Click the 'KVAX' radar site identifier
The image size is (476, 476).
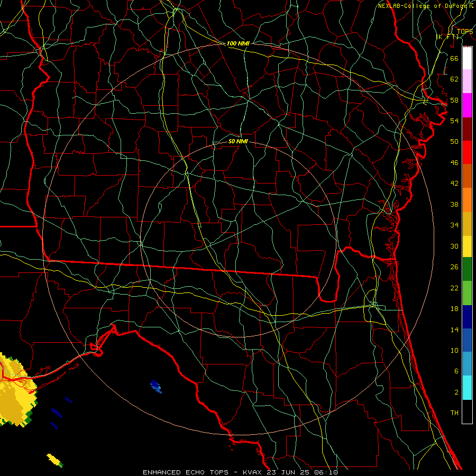pos(253,472)
